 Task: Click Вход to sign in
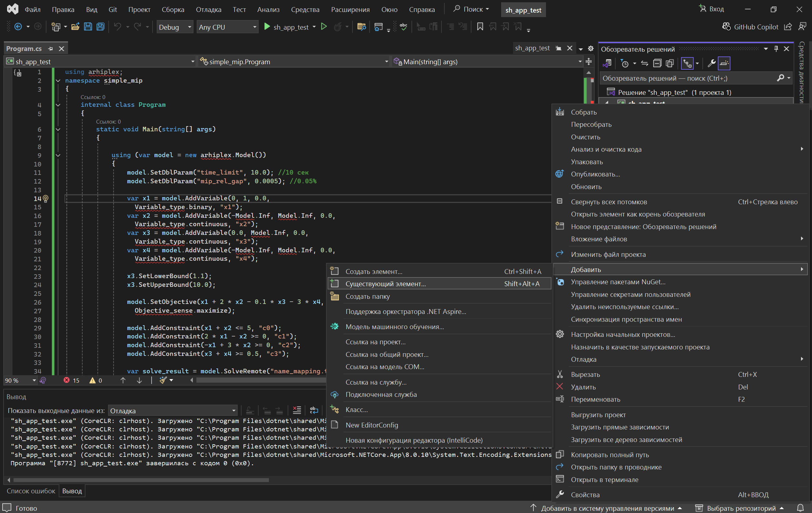click(711, 9)
